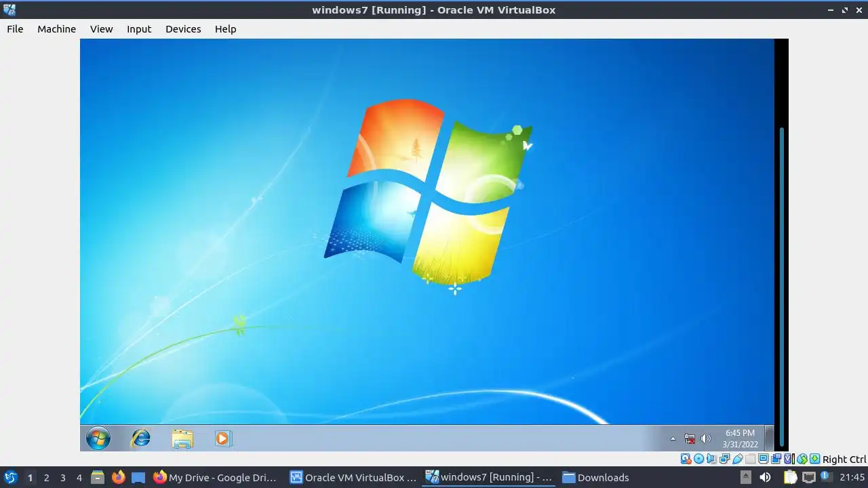Screen dimensions: 868x488
Task: Switch to workspace 1
Action: [x=30, y=477]
